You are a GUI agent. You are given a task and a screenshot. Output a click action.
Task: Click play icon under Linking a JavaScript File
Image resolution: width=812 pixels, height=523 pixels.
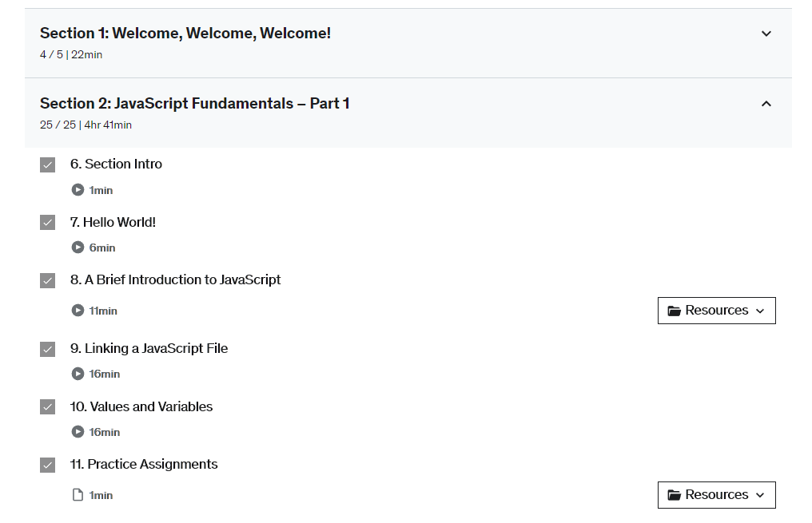point(78,374)
